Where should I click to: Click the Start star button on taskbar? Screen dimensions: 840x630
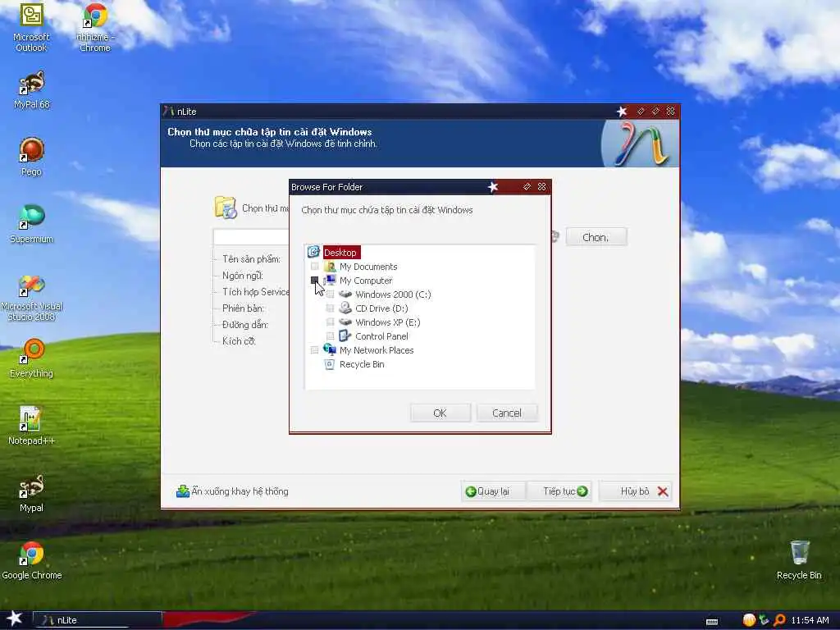pos(15,619)
